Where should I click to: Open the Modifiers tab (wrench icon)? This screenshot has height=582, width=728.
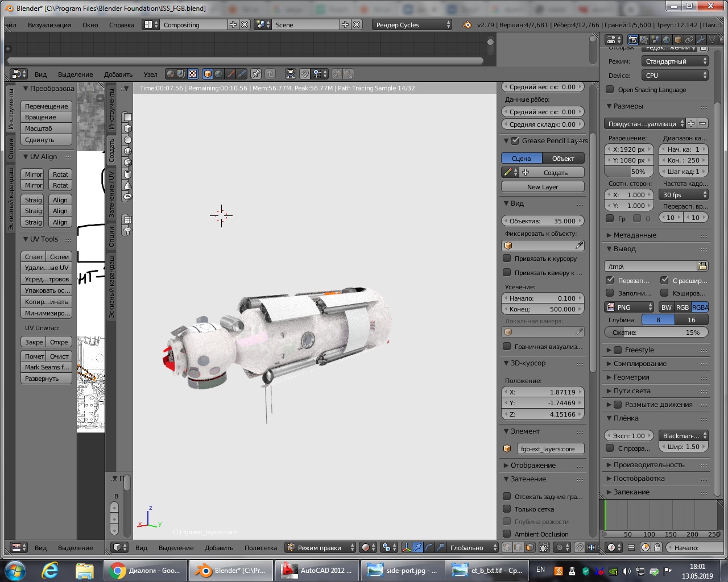(x=701, y=40)
